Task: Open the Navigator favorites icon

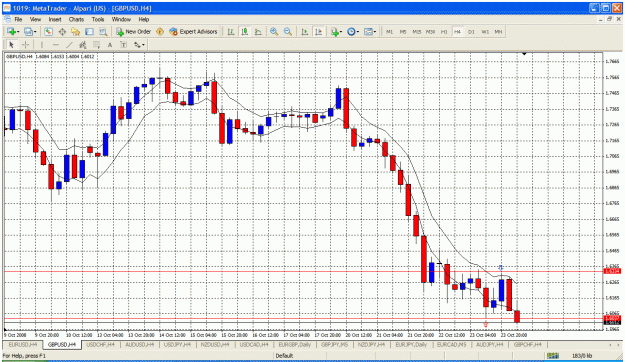Action: click(76, 31)
